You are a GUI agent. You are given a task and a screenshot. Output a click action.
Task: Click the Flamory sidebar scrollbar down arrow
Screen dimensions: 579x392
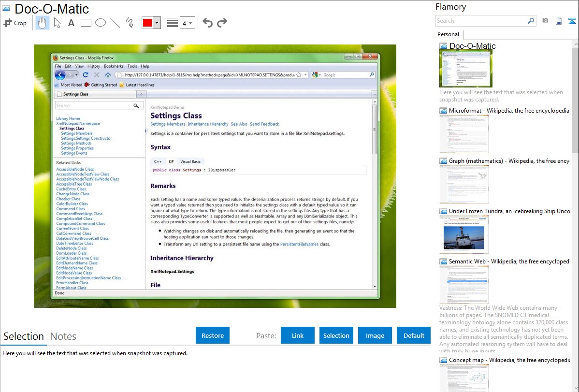(576, 388)
